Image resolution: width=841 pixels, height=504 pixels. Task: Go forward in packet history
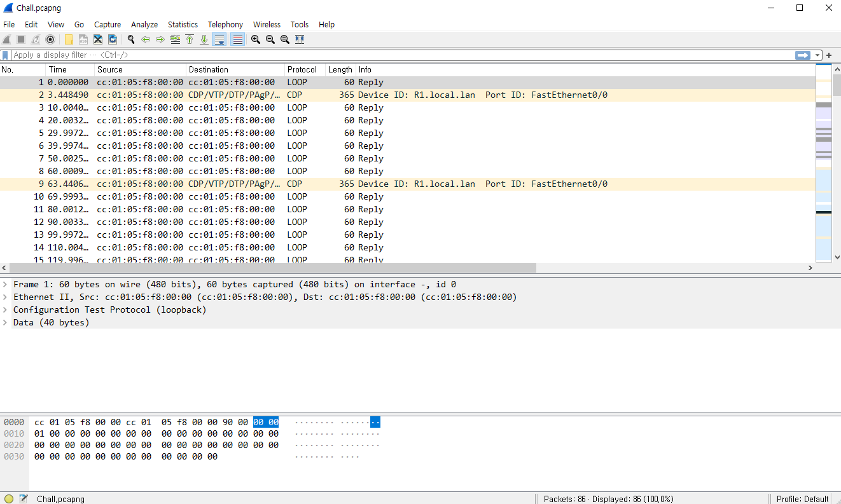[160, 39]
